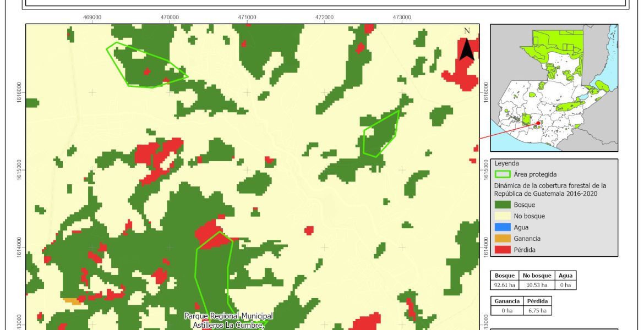Image resolution: width=644 pixels, height=330 pixels.
Task: Click the Agua column header in table
Action: [565, 276]
